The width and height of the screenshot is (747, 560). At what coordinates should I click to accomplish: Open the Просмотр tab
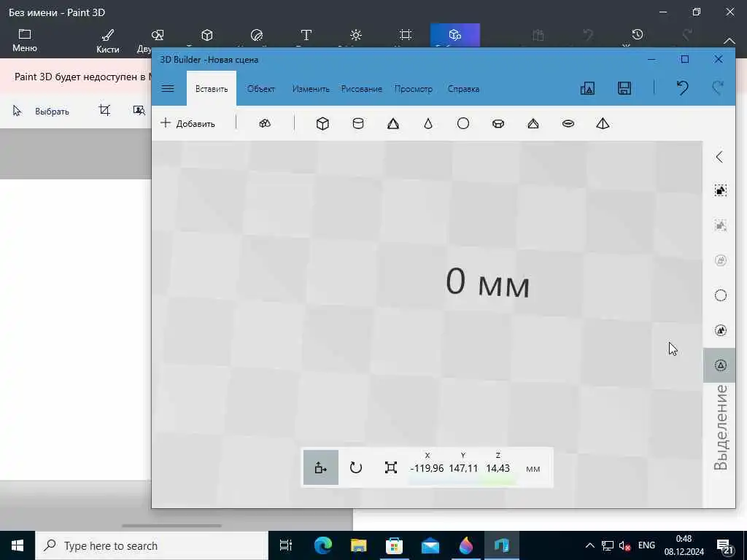point(414,89)
